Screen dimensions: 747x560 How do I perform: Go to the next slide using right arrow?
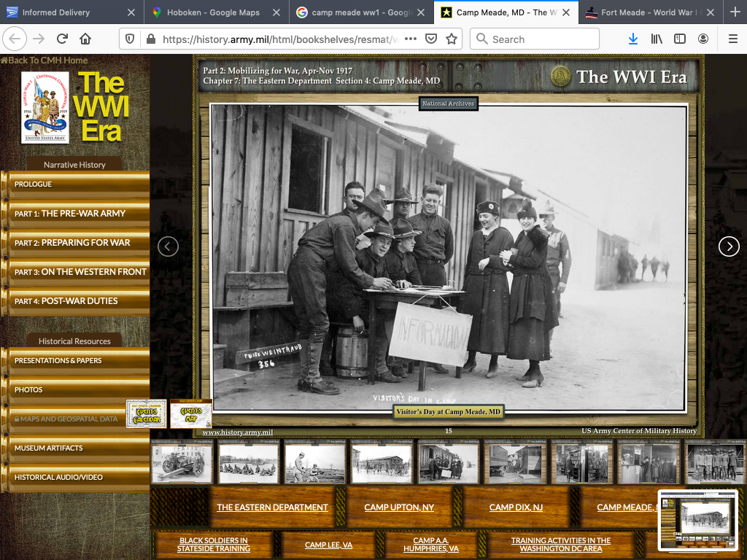pos(729,247)
